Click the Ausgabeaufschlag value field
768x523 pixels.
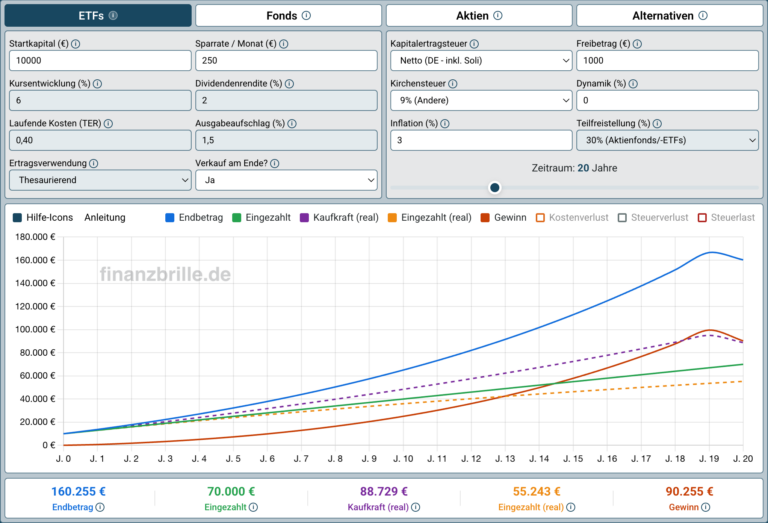point(286,141)
